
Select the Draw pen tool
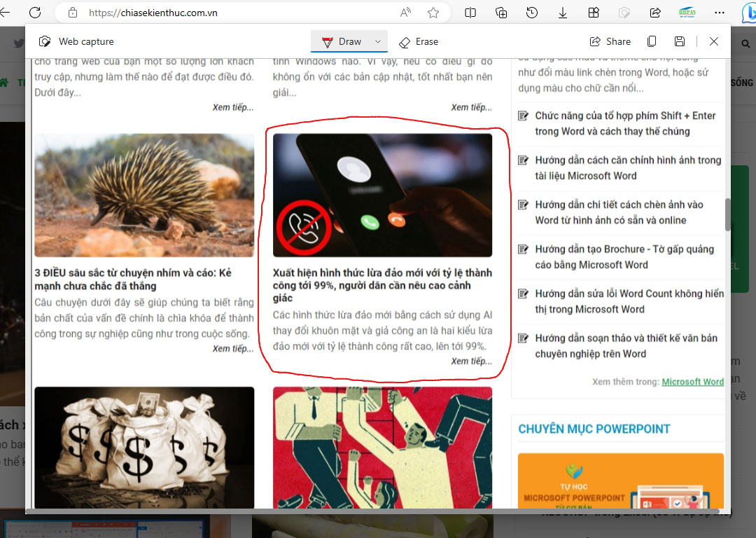[342, 41]
